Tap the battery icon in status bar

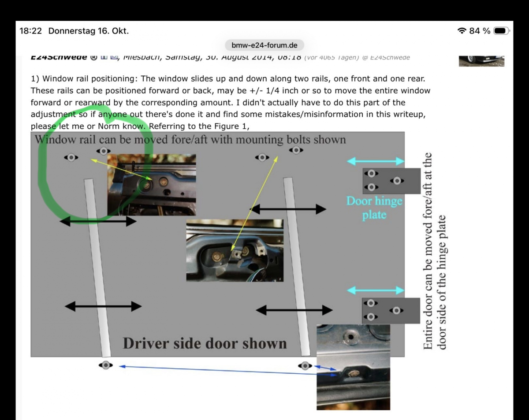pyautogui.click(x=501, y=31)
